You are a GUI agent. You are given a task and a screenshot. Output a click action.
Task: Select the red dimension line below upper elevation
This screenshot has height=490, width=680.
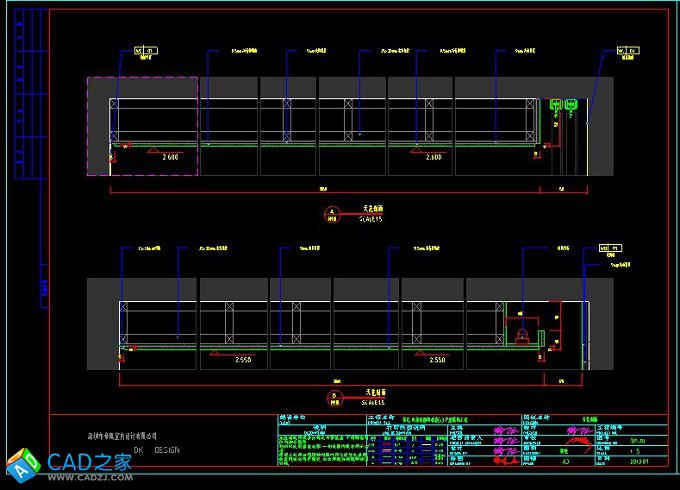330,188
